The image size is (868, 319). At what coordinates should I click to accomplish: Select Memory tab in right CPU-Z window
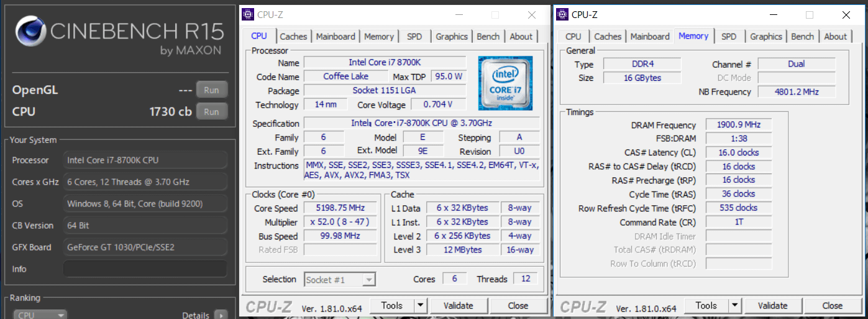point(693,36)
